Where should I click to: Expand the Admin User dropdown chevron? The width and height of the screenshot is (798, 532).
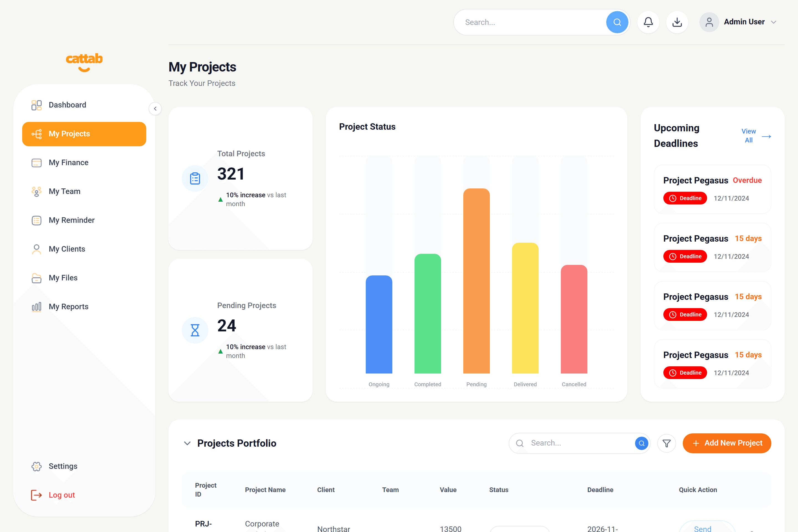coord(774,22)
